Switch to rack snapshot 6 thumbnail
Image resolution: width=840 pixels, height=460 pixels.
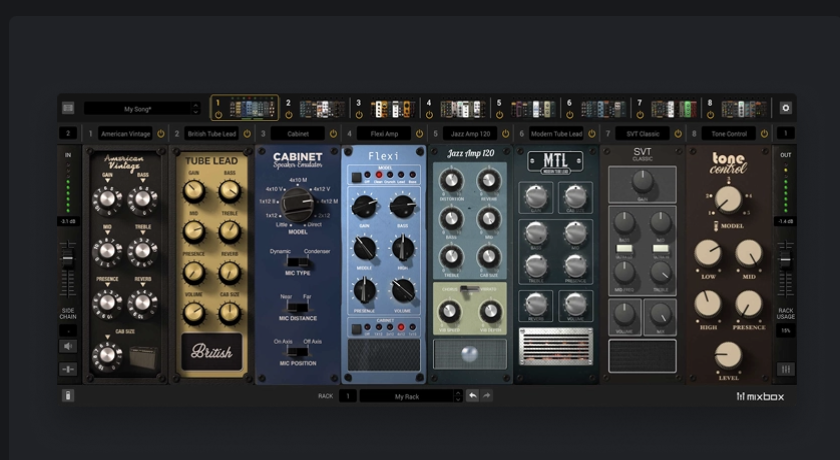point(603,109)
